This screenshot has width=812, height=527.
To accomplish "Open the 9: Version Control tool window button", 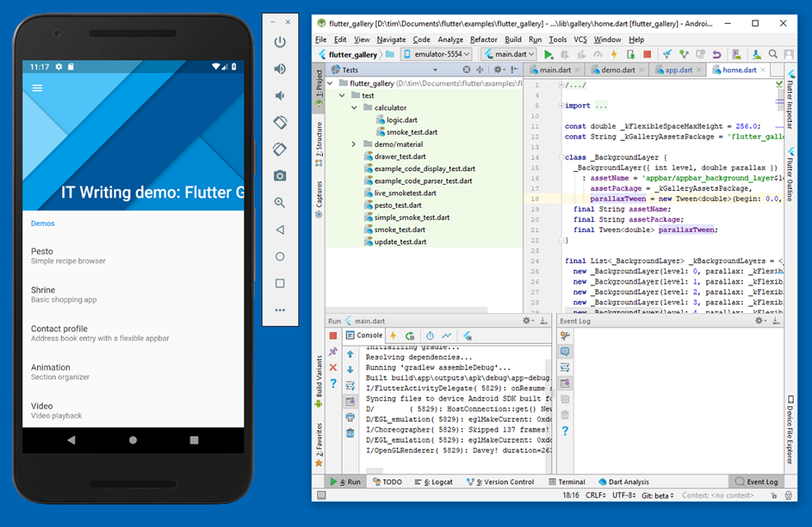I will click(x=500, y=482).
